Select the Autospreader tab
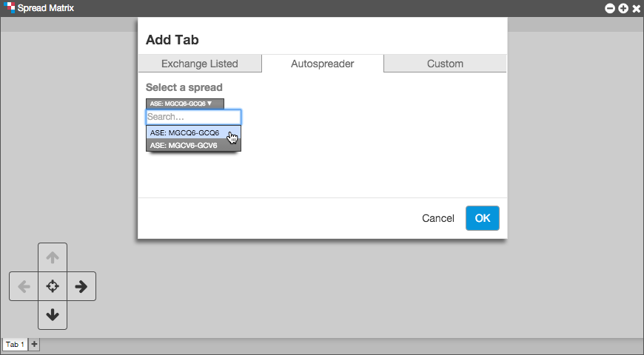 coord(323,64)
